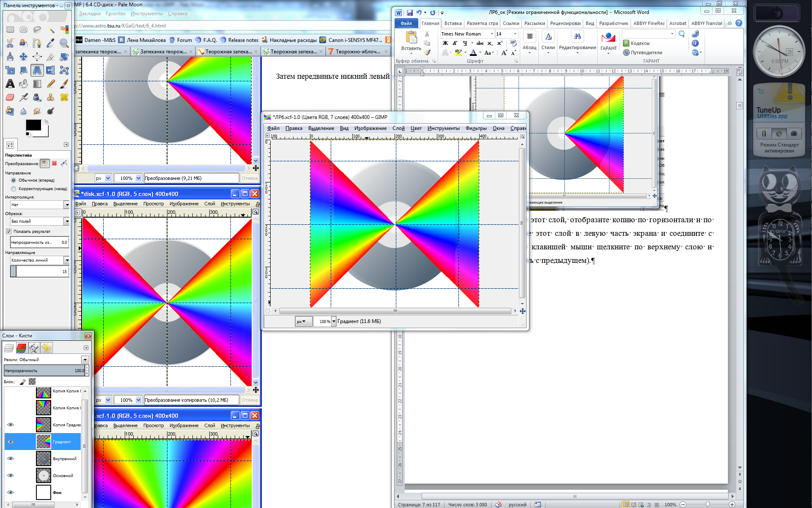Click the browser address bar URL

tap(121, 26)
